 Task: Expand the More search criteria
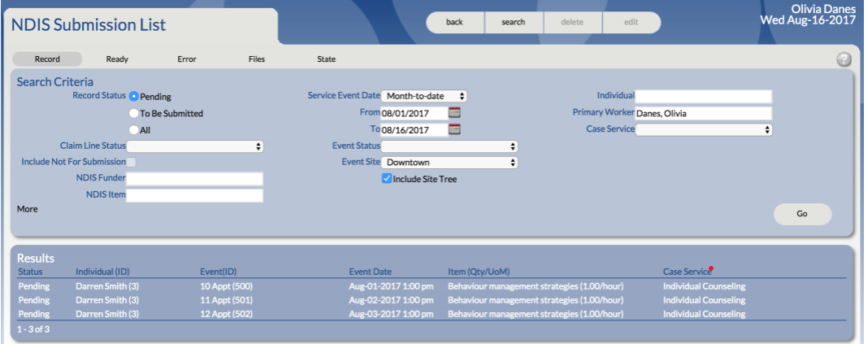(28, 209)
